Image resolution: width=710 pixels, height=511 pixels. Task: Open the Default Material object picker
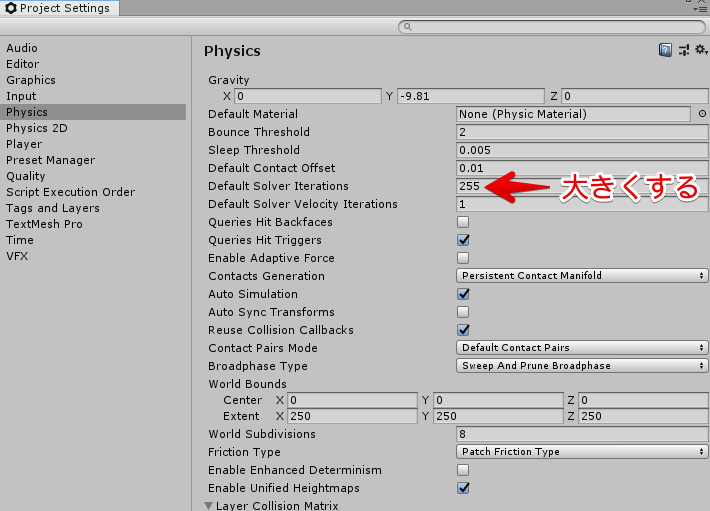click(702, 114)
